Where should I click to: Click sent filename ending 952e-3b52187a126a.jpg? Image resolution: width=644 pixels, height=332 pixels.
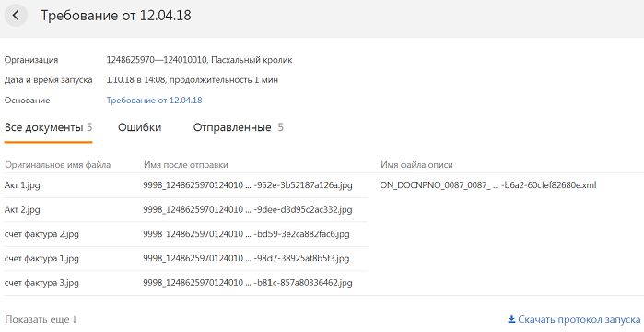click(248, 185)
